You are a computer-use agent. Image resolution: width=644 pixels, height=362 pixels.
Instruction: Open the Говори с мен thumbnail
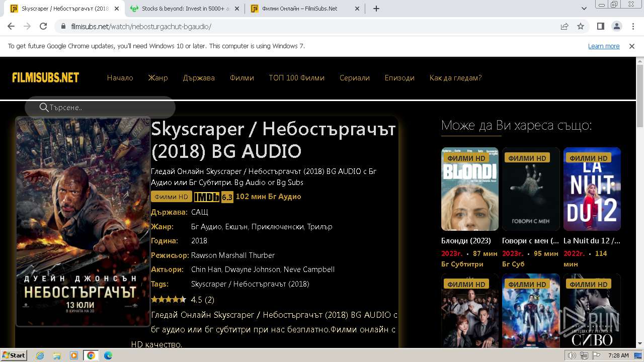pos(531,189)
